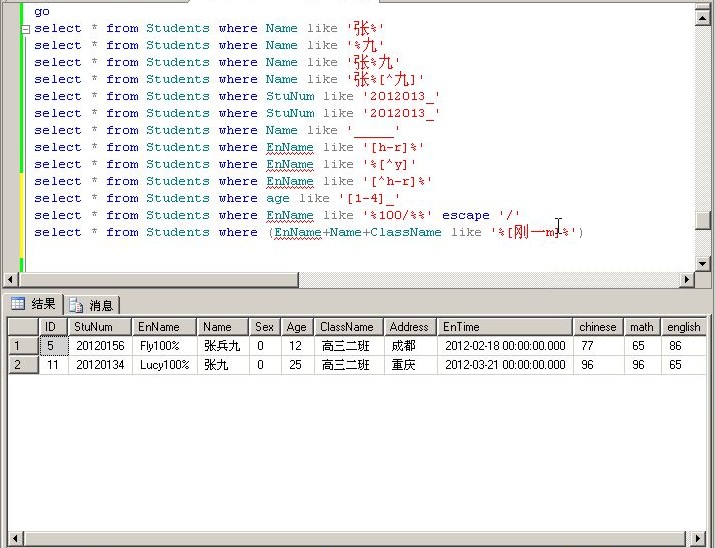Viewport: 716px width, 548px height.
Task: Open the 消息 messages tab
Action: coord(92,305)
